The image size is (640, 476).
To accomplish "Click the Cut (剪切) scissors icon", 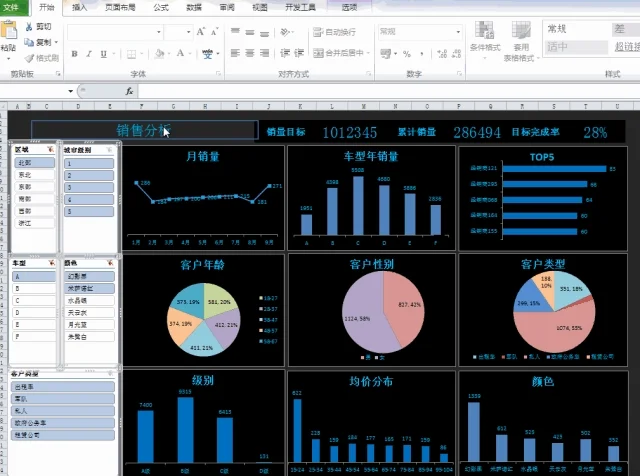I will pyautogui.click(x=29, y=27).
